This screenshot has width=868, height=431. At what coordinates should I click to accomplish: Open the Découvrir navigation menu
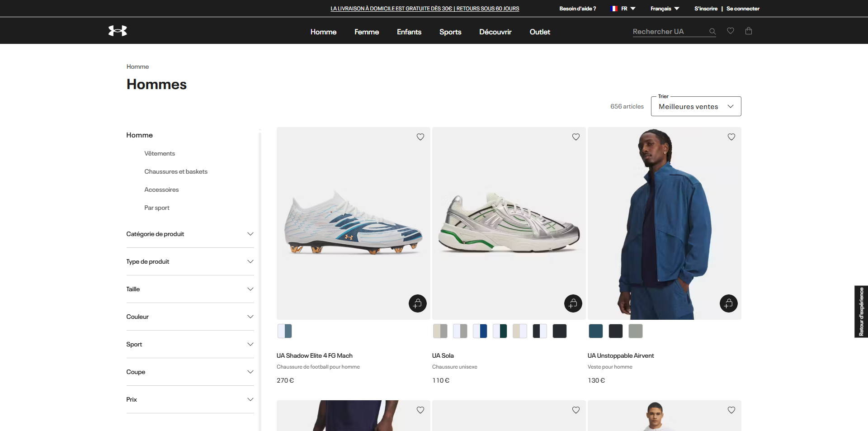[x=495, y=32]
